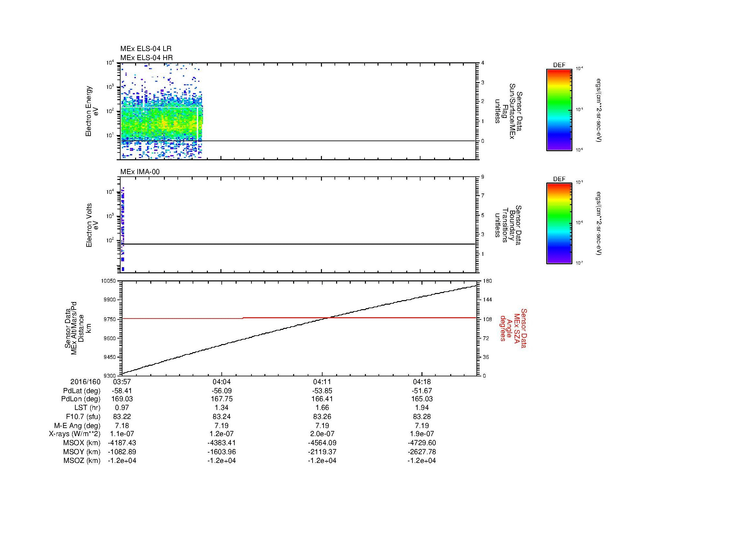Click PdLat value '-56.09'
Viewport: 756px width, 534px height.
click(x=222, y=391)
